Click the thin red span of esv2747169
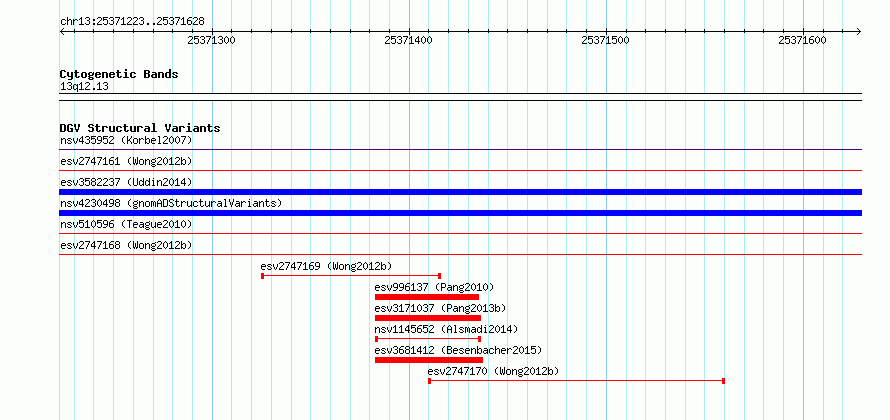Viewport: 890px width, 420px height. click(x=351, y=276)
